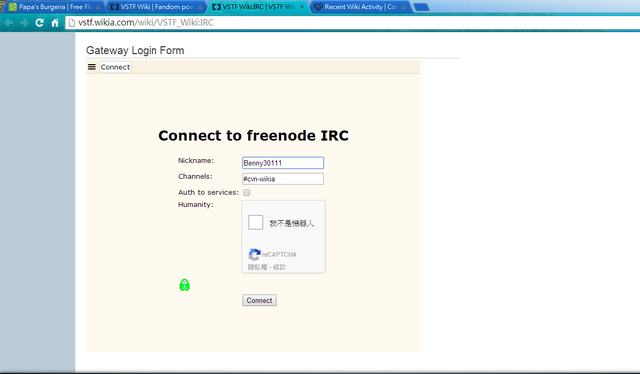Click the browser back arrow

pos(9,23)
